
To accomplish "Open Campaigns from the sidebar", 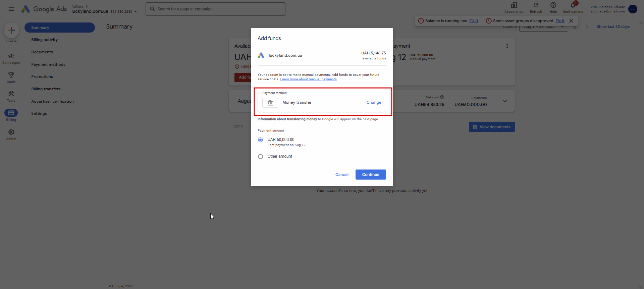I will (x=11, y=58).
